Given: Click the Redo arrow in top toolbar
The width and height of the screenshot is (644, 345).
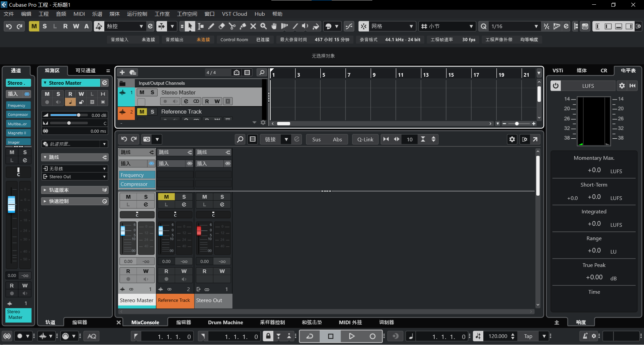Looking at the screenshot, I should coord(19,26).
